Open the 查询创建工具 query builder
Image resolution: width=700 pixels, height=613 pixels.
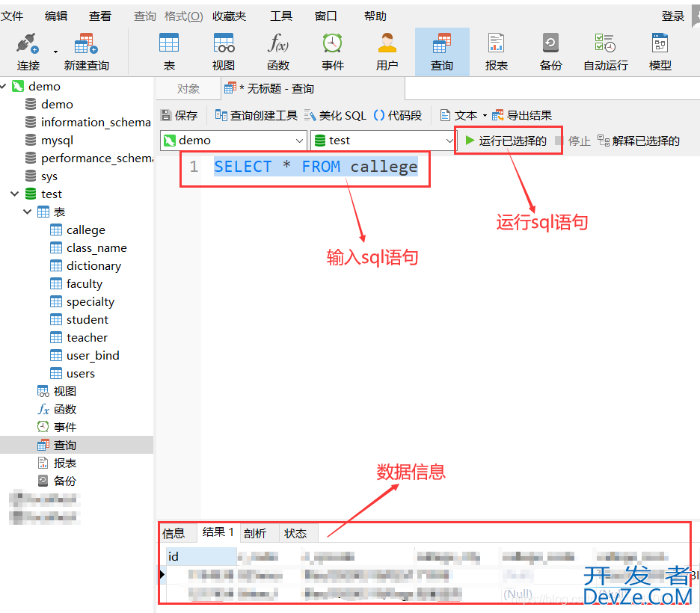[257, 116]
